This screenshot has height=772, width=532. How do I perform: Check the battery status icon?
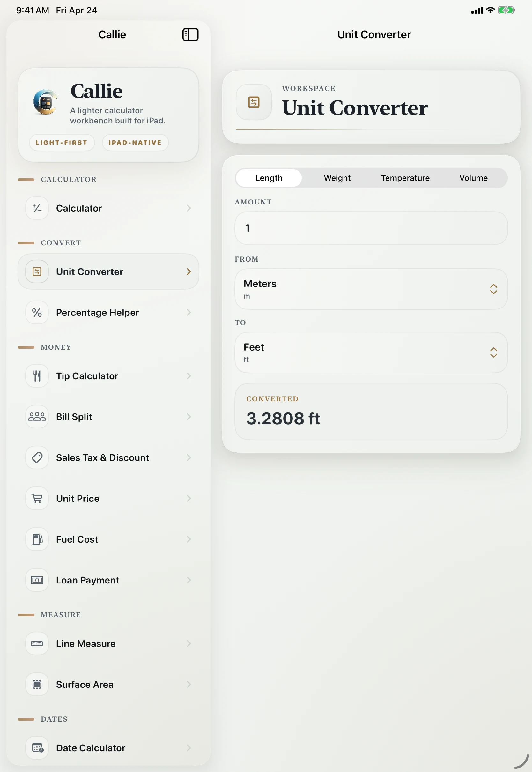pos(506,10)
